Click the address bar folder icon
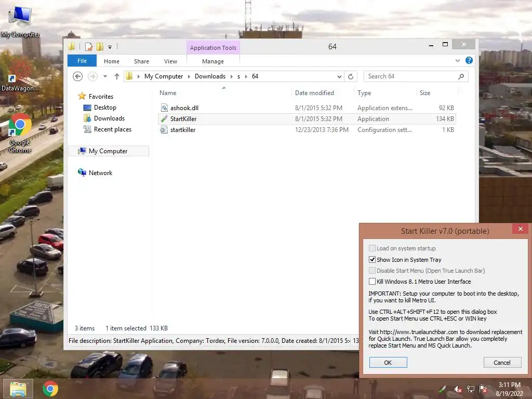Image resolution: width=532 pixels, height=399 pixels. [x=129, y=76]
